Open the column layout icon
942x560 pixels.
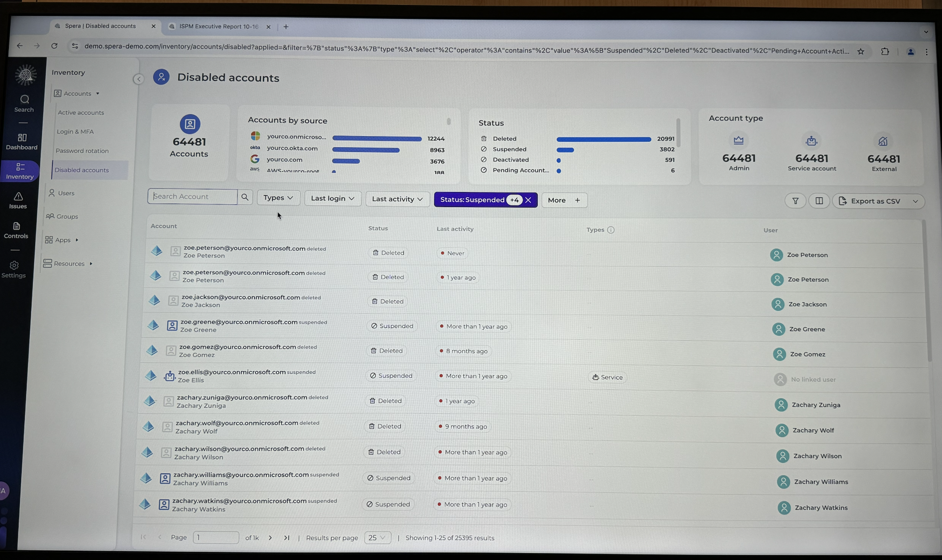pos(819,201)
